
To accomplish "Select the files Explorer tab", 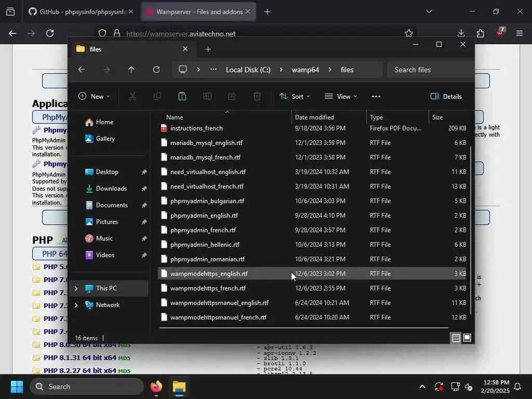I will tap(132, 49).
